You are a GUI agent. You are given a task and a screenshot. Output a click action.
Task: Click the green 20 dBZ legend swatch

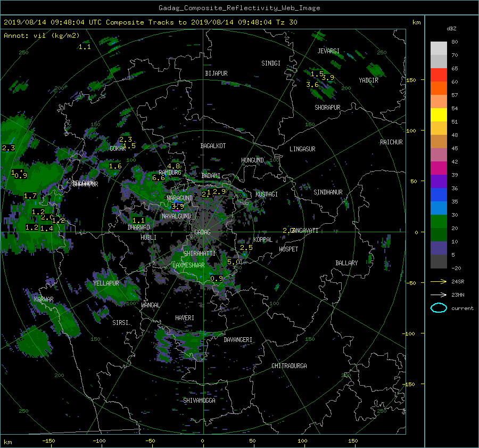click(x=439, y=222)
